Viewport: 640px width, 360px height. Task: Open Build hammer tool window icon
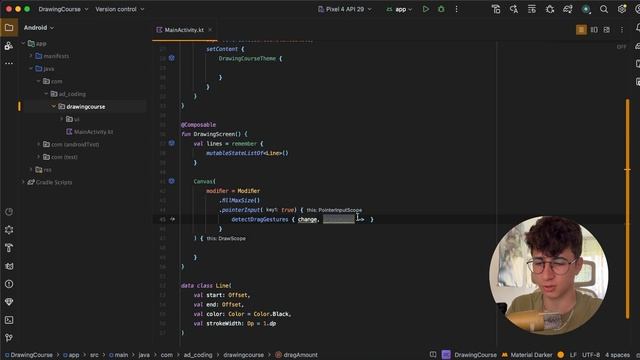tap(9, 248)
